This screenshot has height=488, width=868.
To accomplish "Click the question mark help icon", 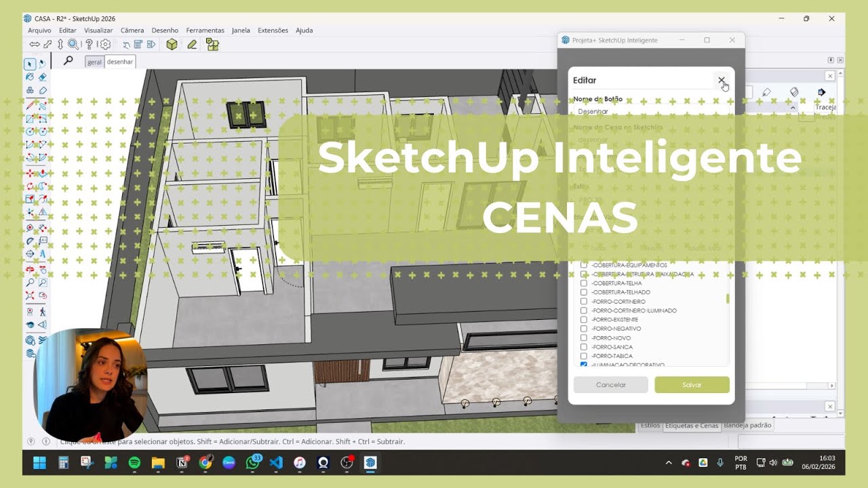I will coord(89,45).
